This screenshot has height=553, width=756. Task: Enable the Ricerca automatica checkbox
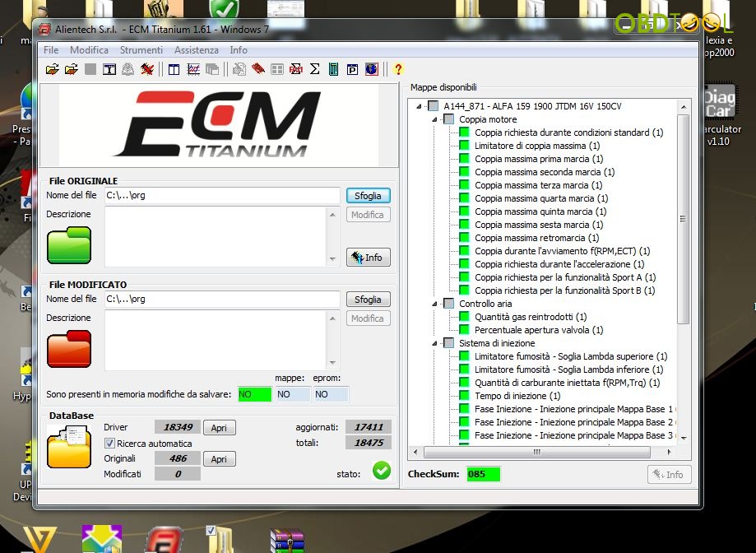111,443
